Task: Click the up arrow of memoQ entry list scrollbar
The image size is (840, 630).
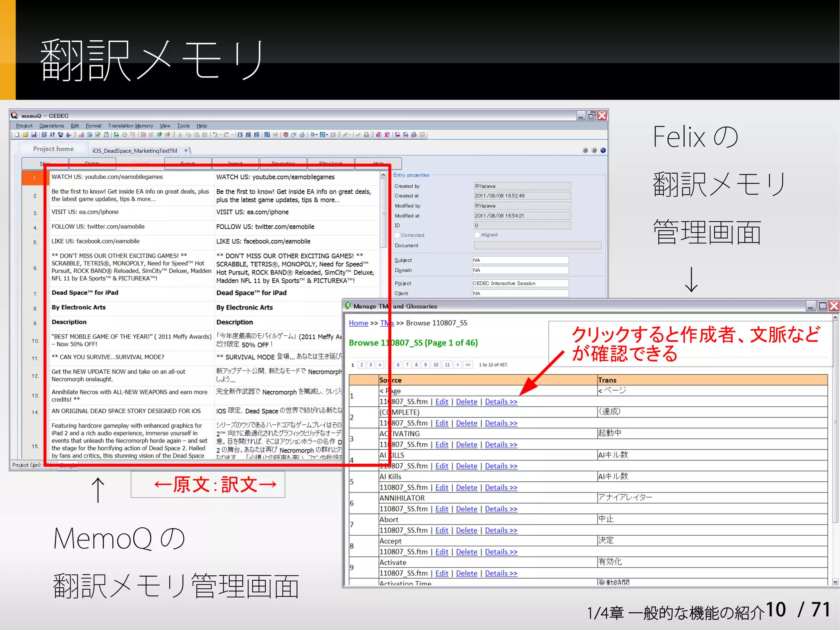Action: (x=383, y=175)
